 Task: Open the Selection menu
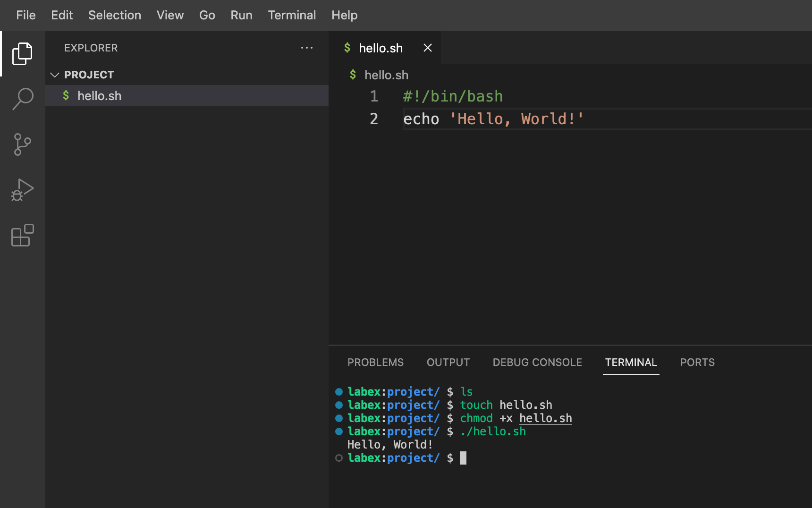point(115,15)
